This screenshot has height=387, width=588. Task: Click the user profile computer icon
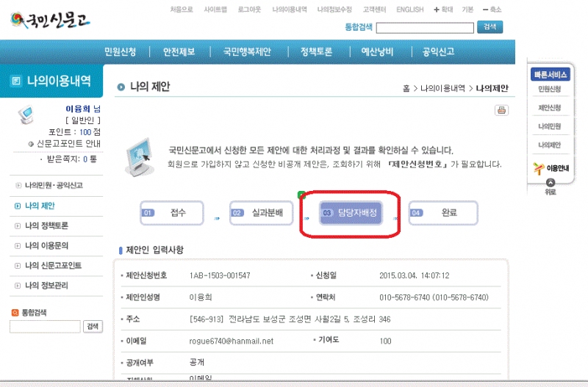(x=26, y=115)
